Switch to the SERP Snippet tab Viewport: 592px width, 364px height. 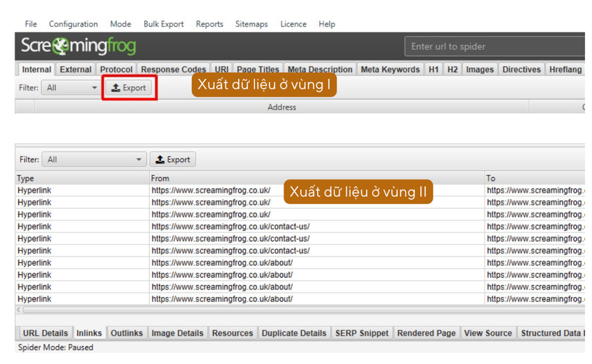[362, 333]
